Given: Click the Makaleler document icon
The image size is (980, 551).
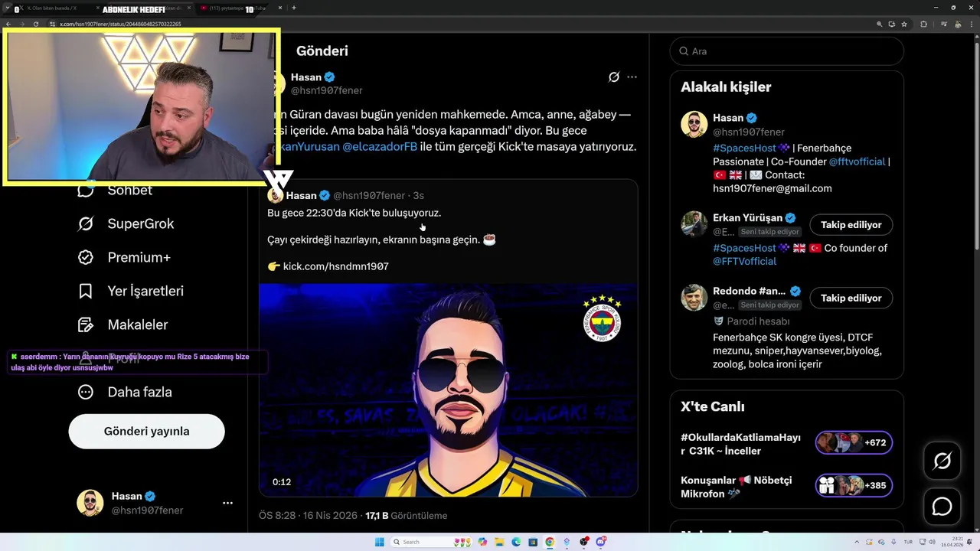Looking at the screenshot, I should (86, 324).
